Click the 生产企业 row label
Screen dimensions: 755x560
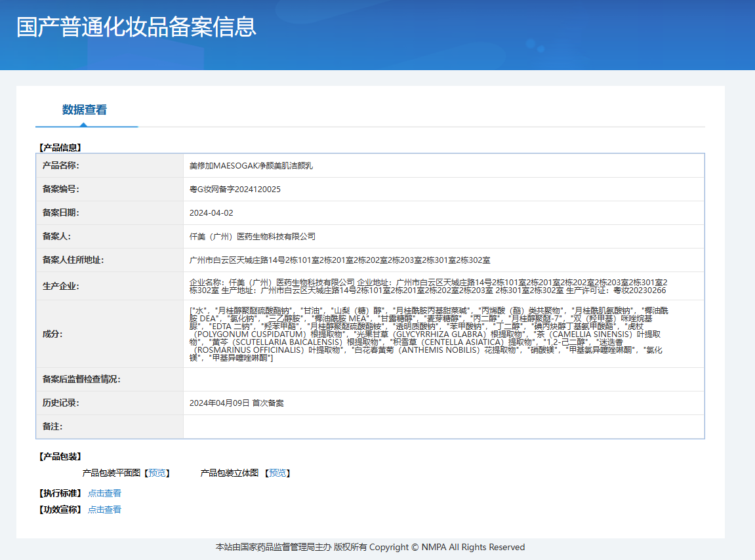point(60,286)
